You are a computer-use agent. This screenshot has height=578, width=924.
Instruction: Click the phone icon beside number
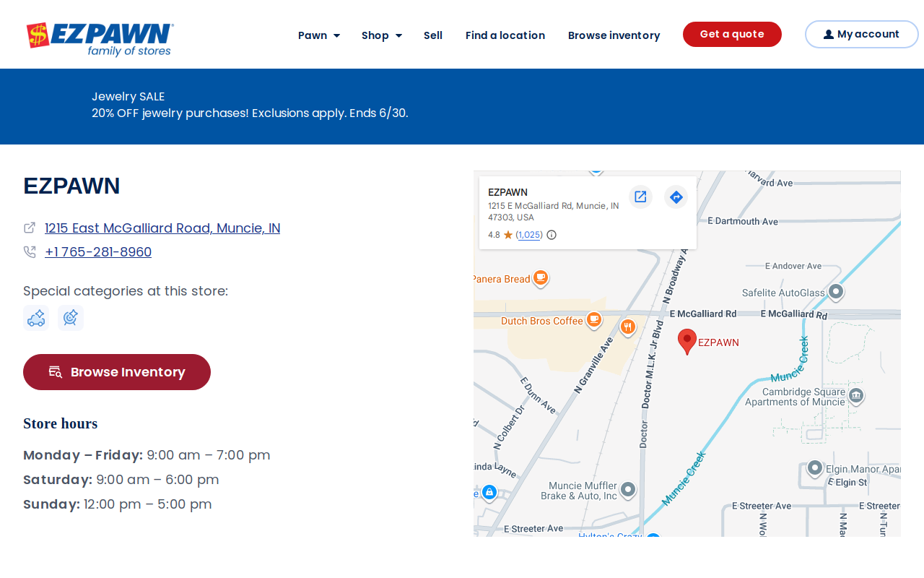30,252
